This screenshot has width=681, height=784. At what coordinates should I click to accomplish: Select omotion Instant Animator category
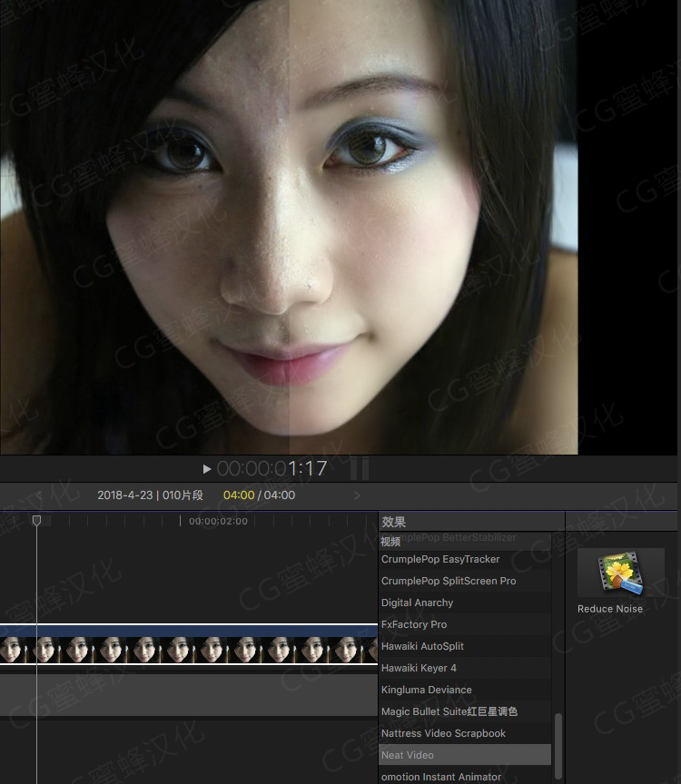tap(465, 777)
